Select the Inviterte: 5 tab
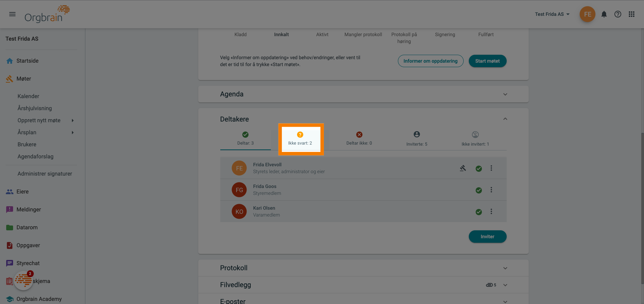 (x=417, y=139)
